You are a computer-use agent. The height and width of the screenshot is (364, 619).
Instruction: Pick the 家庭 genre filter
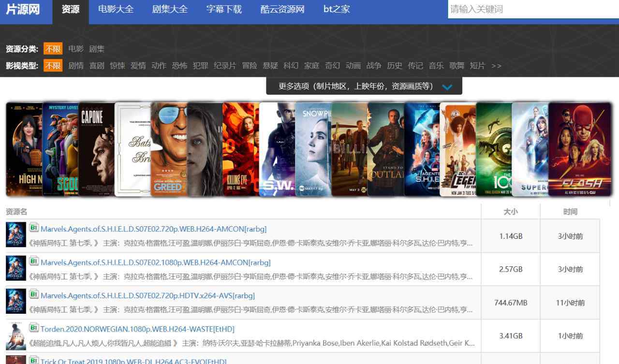pos(312,65)
